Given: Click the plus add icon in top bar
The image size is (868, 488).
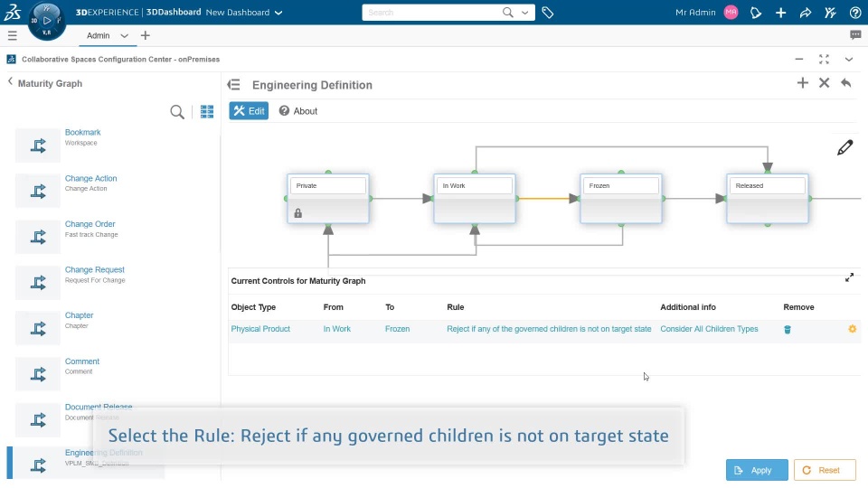Looking at the screenshot, I should tap(780, 12).
